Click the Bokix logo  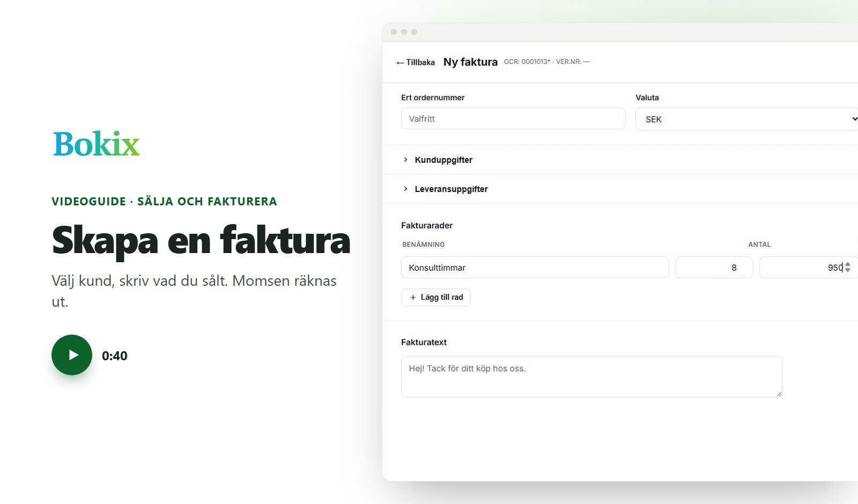(97, 144)
